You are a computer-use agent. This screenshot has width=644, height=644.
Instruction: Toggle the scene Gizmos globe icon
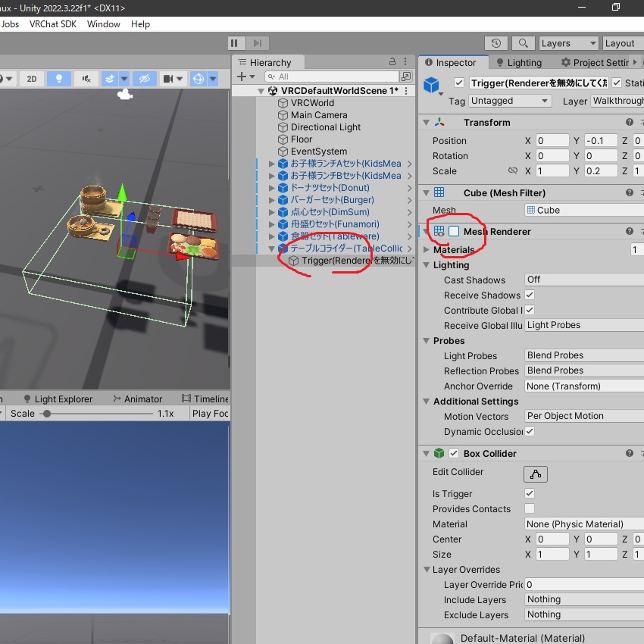pyautogui.click(x=199, y=79)
